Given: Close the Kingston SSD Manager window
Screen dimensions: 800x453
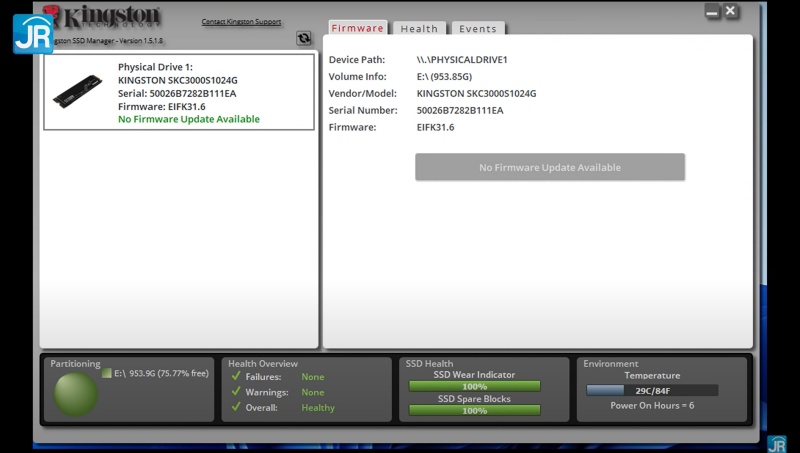Looking at the screenshot, I should [x=731, y=11].
